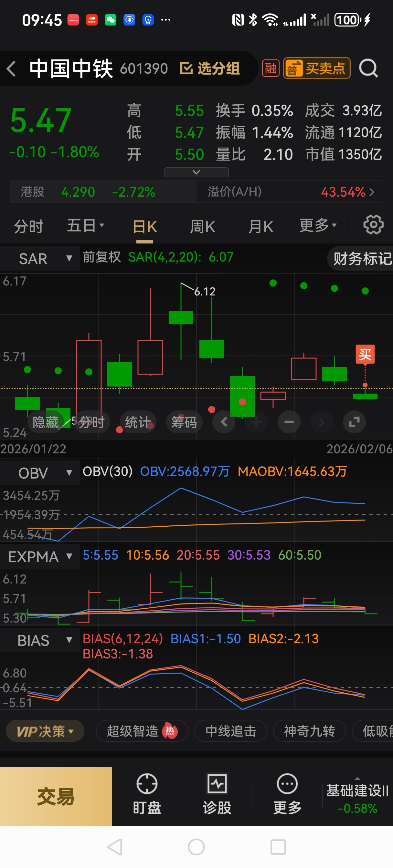Tap 市值 1350亿 market cap

(x=344, y=154)
